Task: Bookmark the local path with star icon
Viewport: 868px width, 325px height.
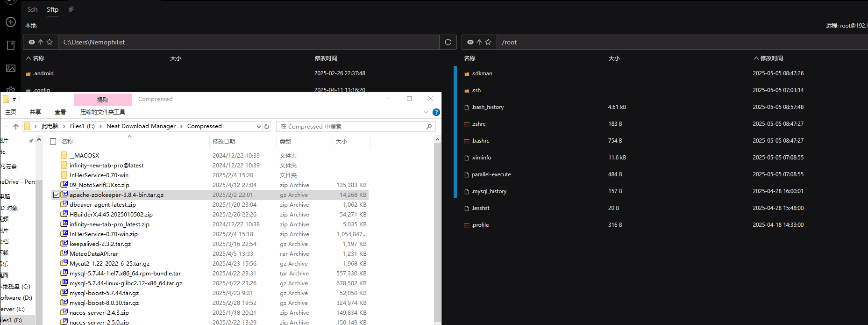Action: click(50, 42)
